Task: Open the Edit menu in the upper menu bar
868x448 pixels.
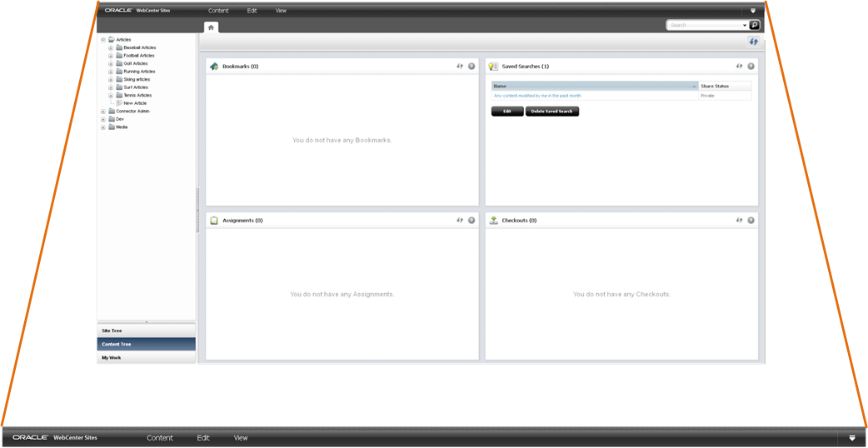Action: pos(252,11)
